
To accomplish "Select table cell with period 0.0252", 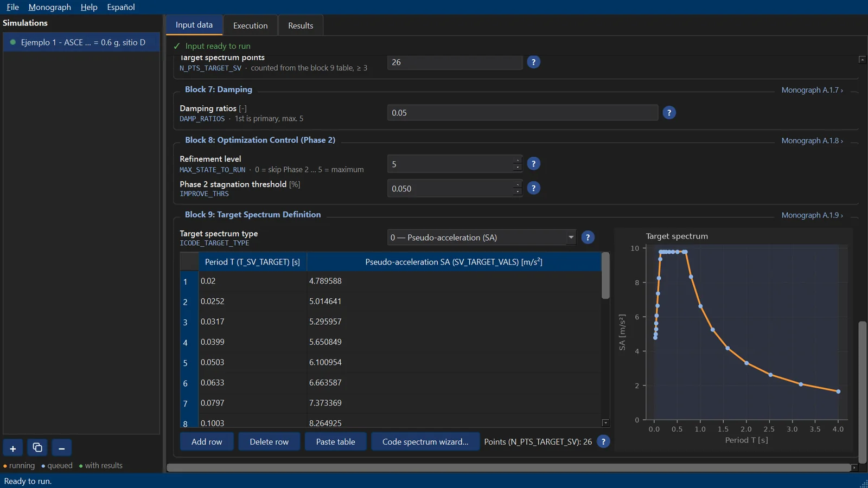I will [x=253, y=301].
